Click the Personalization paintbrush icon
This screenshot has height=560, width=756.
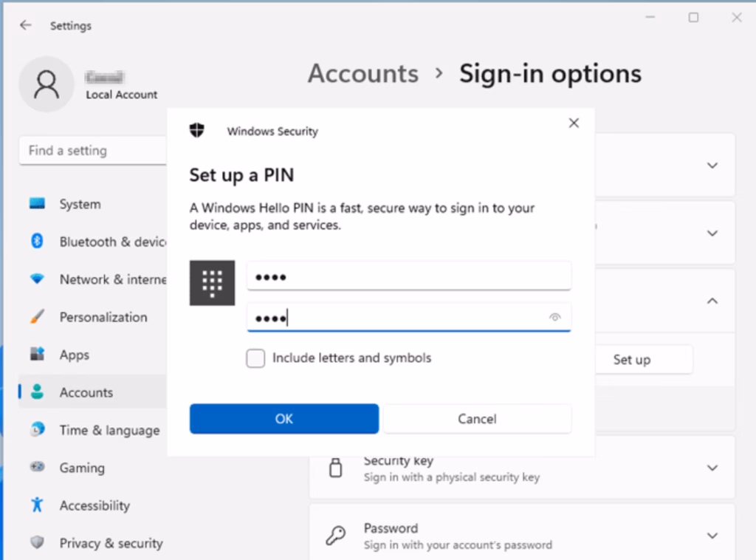tap(37, 317)
